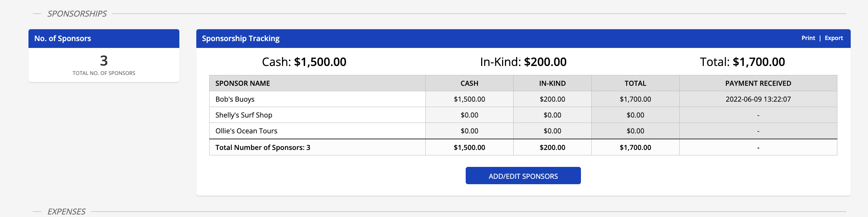Click Bob's Buoys in-kind amount cell
This screenshot has height=217, width=868.
tap(552, 99)
